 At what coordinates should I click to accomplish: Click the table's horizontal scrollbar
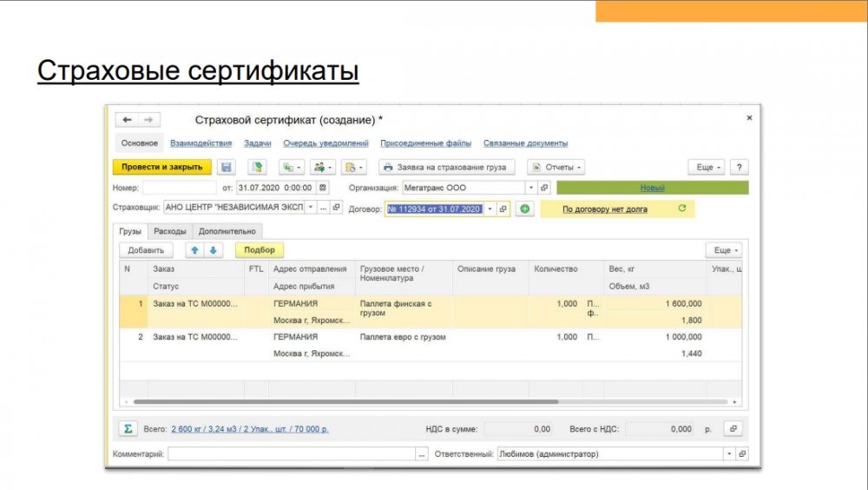(347, 402)
